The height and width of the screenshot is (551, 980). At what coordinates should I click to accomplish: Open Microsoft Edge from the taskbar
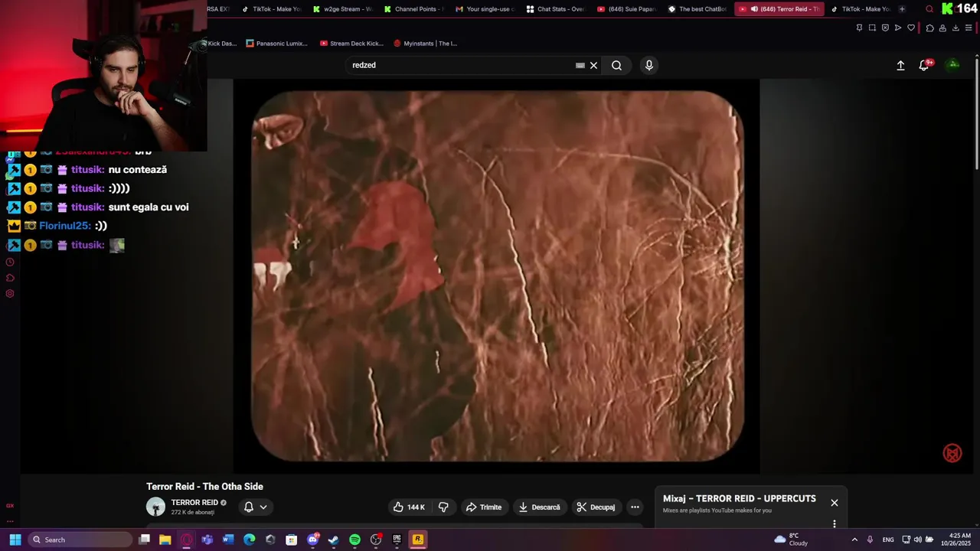249,540
